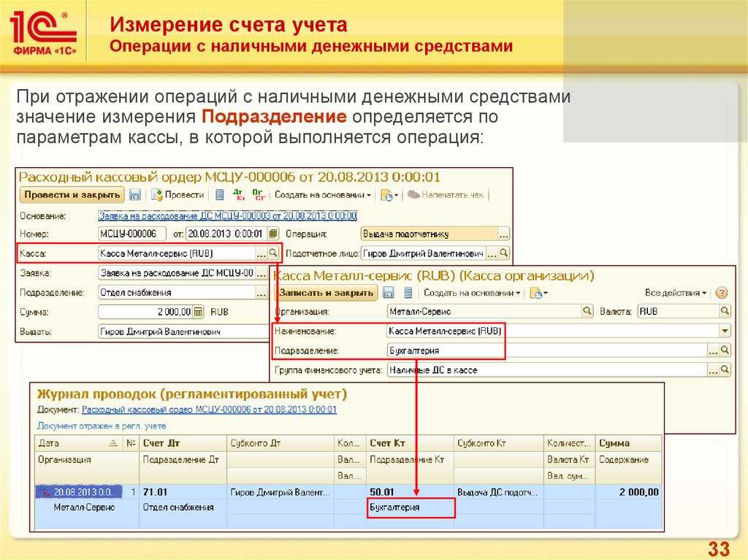Click Напечатать чек print receipt button
Viewport: 748px width, 560px height.
click(446, 195)
